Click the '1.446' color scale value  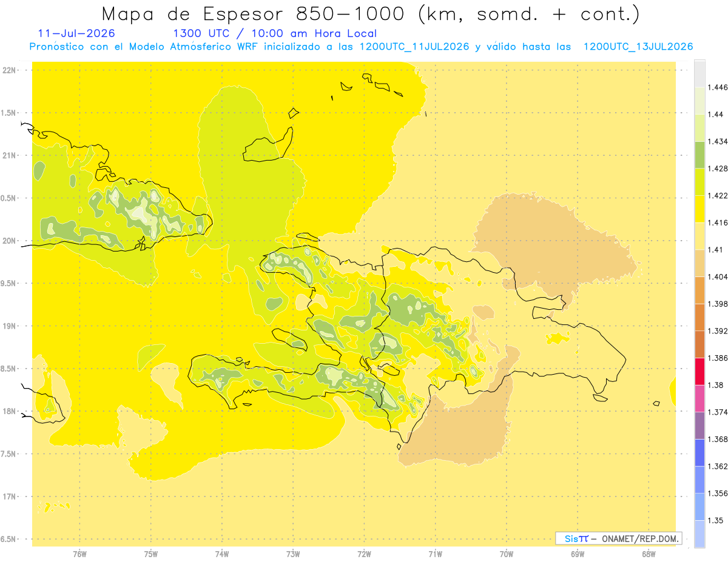pos(718,87)
